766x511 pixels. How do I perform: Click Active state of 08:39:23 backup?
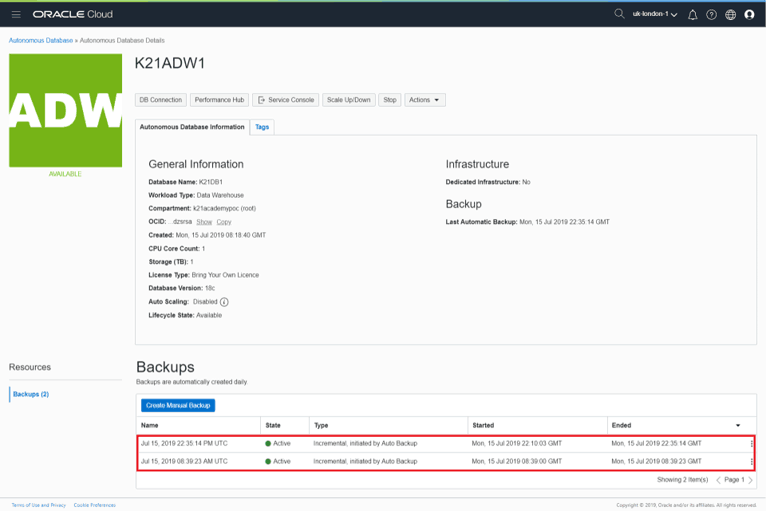(278, 461)
